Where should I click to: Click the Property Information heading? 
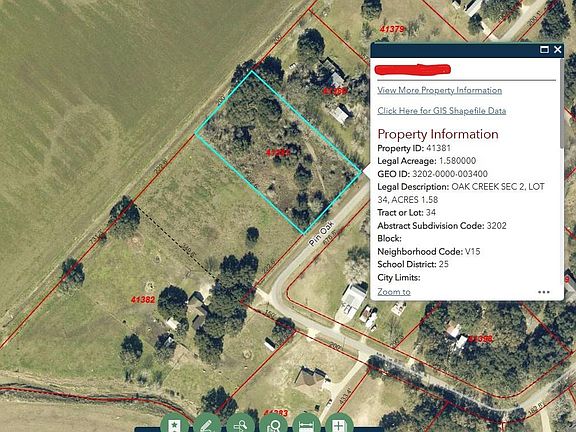438,134
